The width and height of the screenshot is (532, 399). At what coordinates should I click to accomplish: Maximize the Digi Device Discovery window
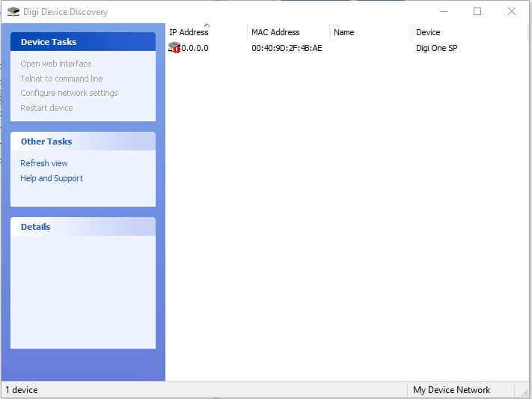(x=477, y=11)
